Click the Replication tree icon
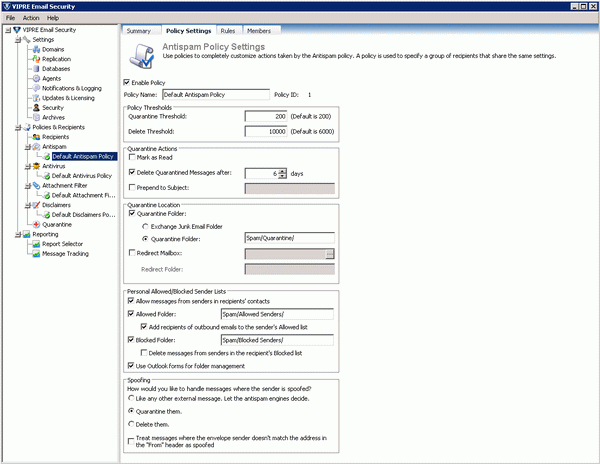 coord(36,59)
